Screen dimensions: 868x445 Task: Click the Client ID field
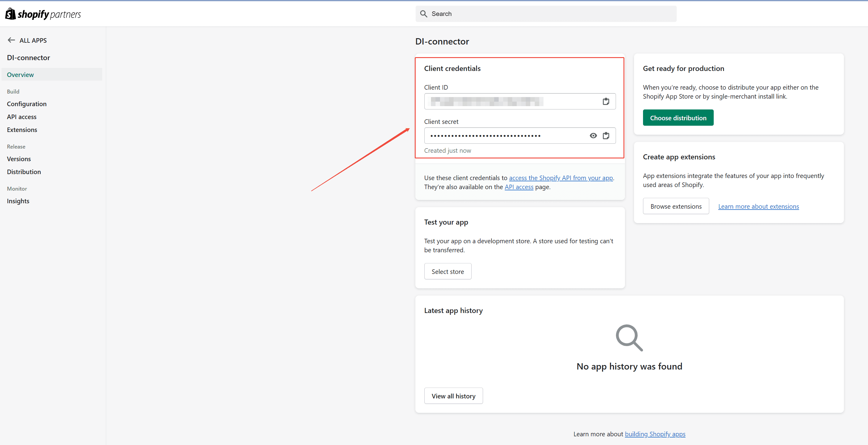tap(520, 101)
